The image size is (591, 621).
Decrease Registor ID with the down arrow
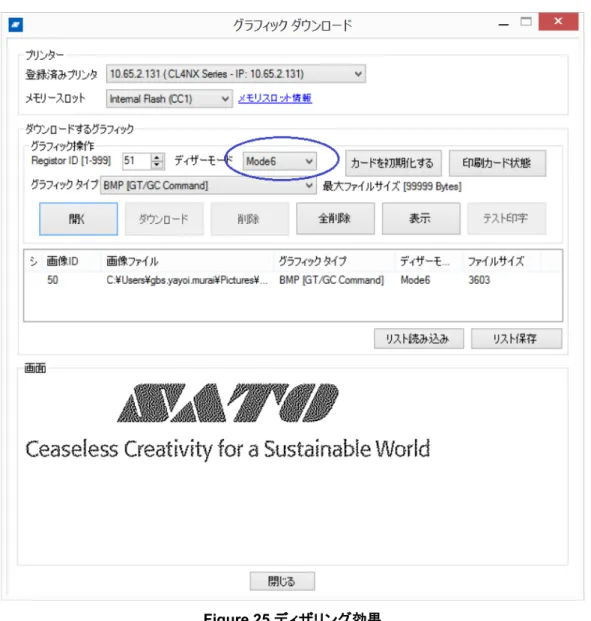tap(157, 165)
